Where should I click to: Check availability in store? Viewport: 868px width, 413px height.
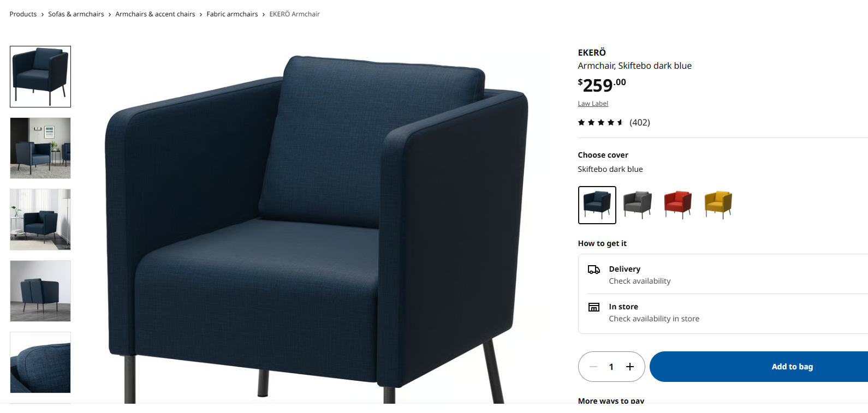[x=723, y=313]
